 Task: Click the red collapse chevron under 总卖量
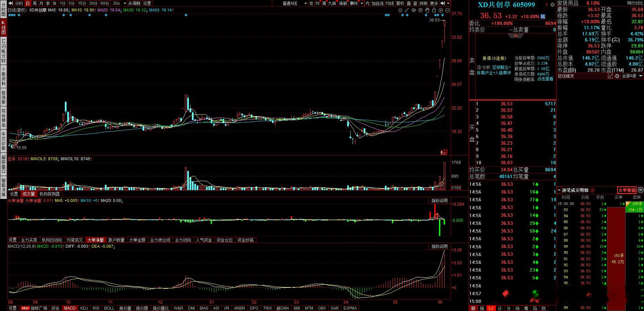(x=516, y=36)
